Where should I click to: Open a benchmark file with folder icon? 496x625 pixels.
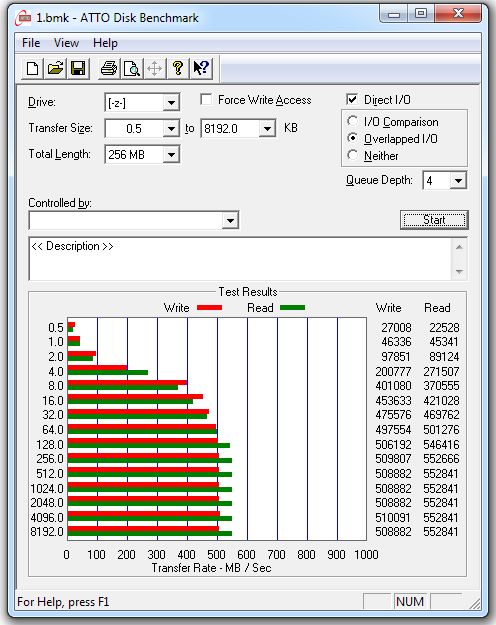pyautogui.click(x=55, y=69)
